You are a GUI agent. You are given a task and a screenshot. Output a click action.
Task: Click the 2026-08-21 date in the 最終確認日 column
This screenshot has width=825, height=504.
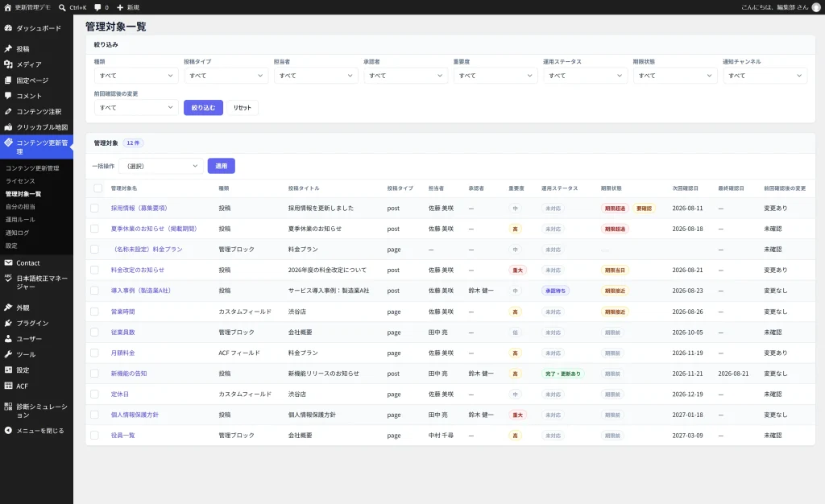coord(733,374)
